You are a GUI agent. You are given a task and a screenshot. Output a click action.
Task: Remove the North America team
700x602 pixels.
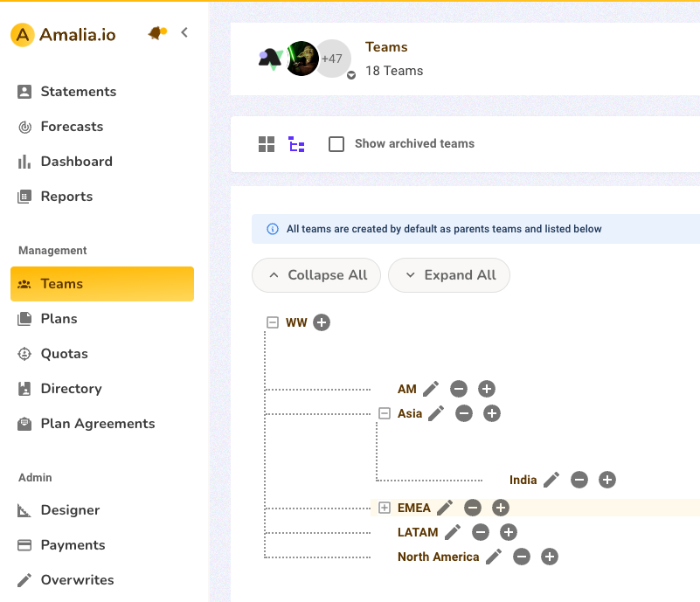point(522,557)
